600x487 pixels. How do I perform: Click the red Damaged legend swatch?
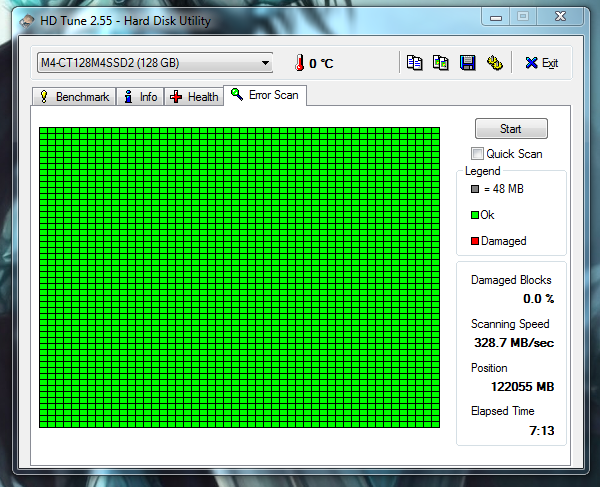pos(475,241)
